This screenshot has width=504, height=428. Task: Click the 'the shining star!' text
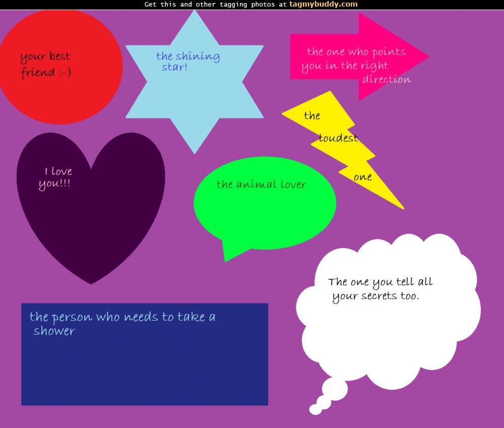point(188,61)
